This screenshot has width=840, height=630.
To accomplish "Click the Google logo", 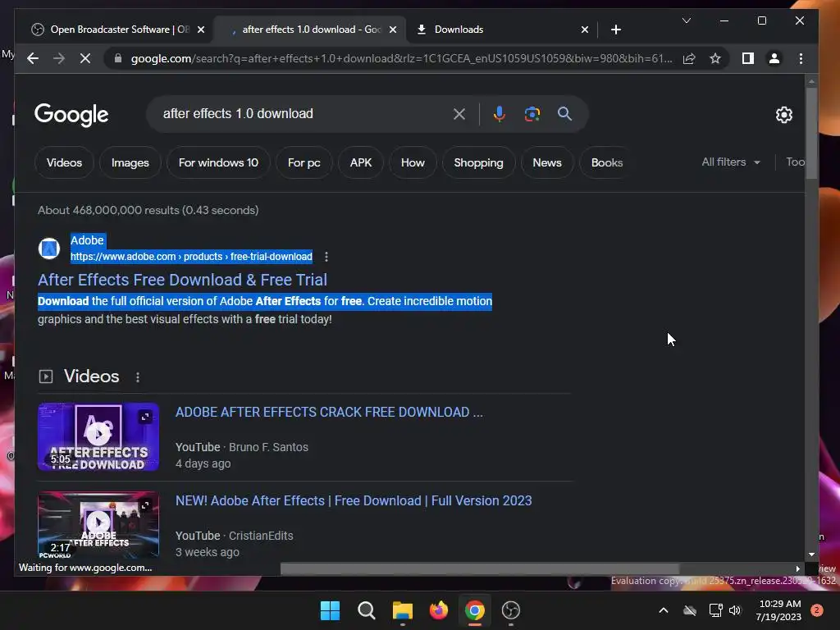I will pos(71,115).
